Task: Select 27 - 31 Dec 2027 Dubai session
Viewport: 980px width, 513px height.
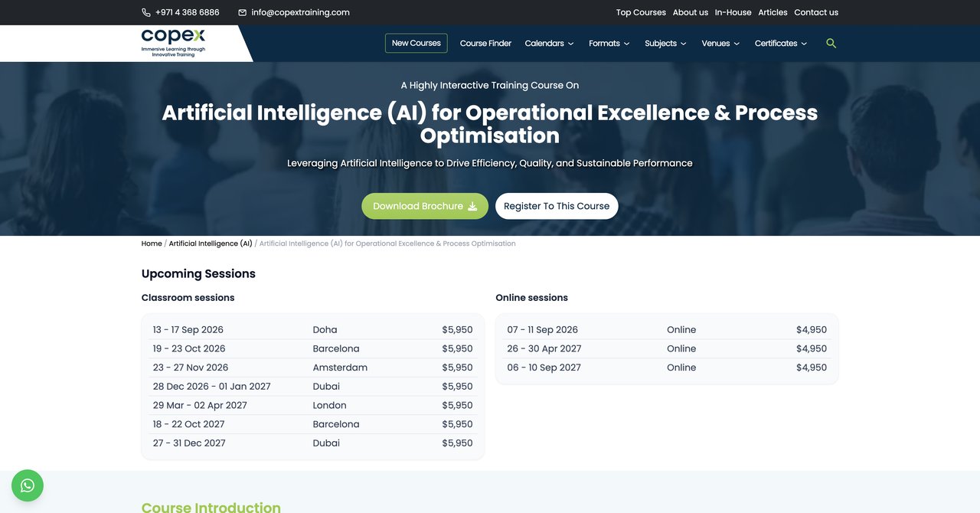Action: (312, 443)
